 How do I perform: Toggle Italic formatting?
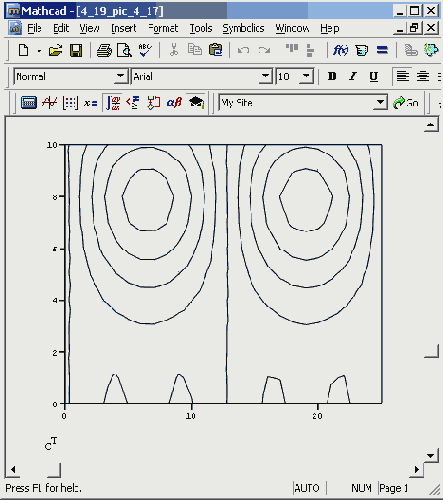pyautogui.click(x=353, y=76)
